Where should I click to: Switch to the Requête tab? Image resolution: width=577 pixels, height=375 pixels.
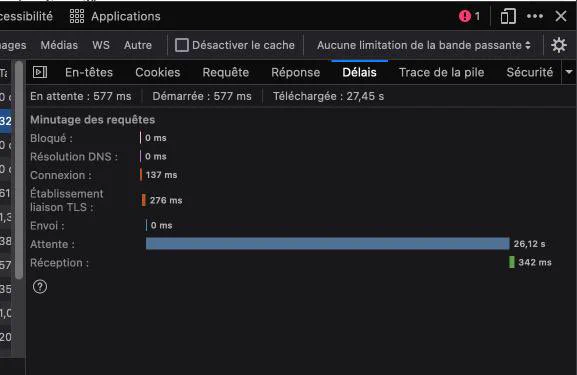[226, 72]
